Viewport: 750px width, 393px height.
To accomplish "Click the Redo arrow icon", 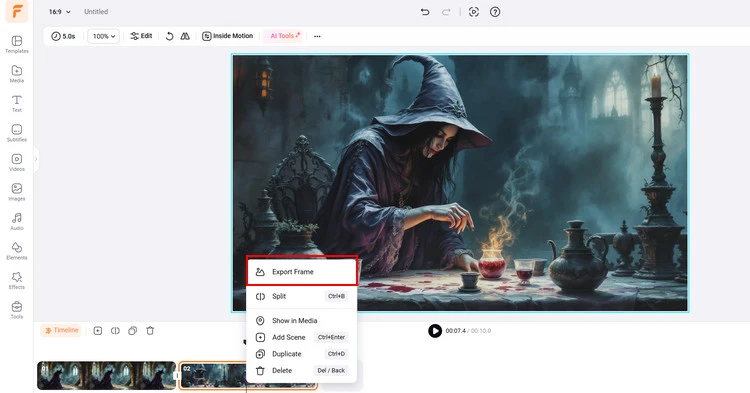I will pyautogui.click(x=446, y=12).
